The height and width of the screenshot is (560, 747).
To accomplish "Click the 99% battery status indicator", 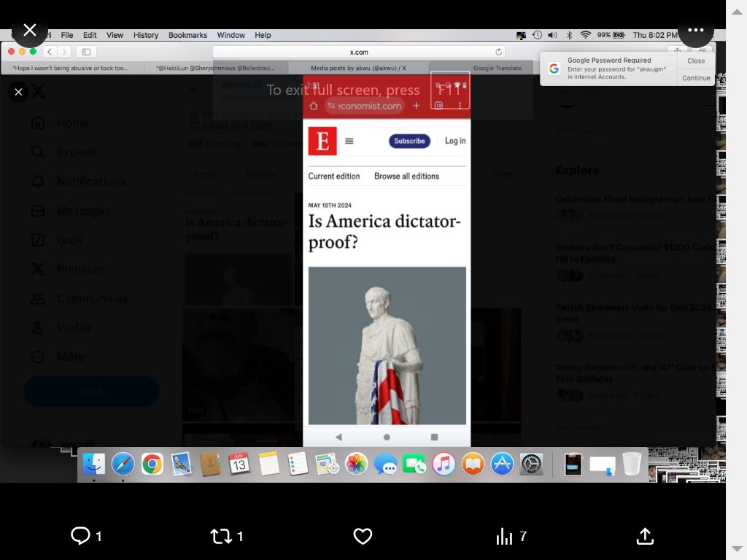I will click(x=611, y=35).
